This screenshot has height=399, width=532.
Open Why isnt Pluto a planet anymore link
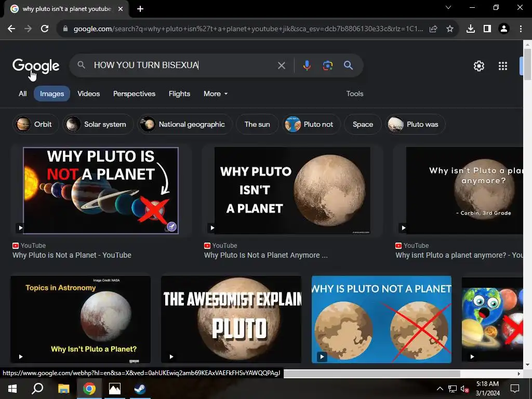tap(459, 255)
